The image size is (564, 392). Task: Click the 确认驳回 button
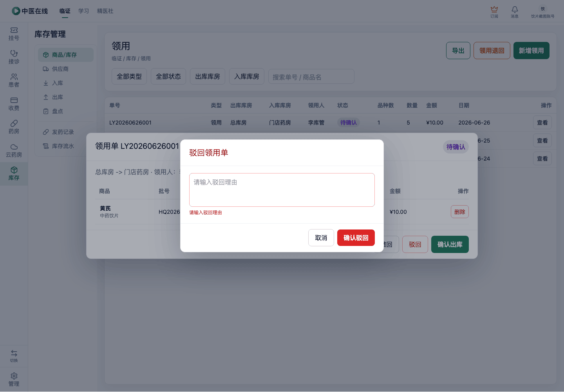coord(356,238)
